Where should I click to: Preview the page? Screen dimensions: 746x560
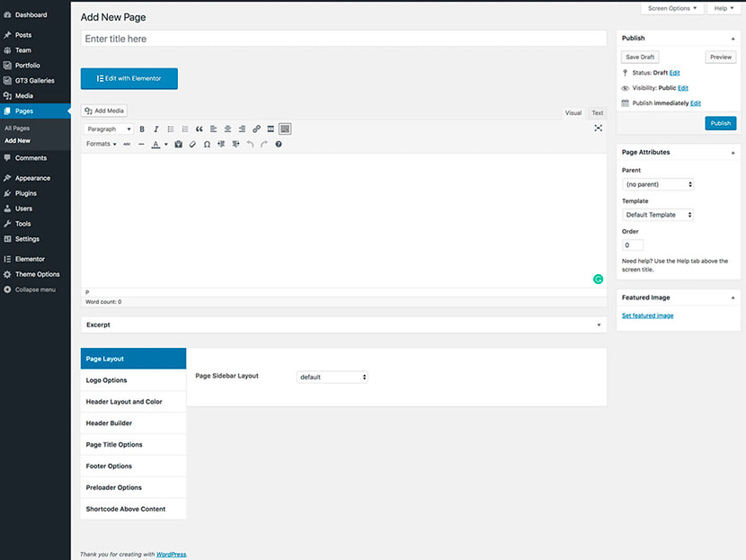coord(720,58)
